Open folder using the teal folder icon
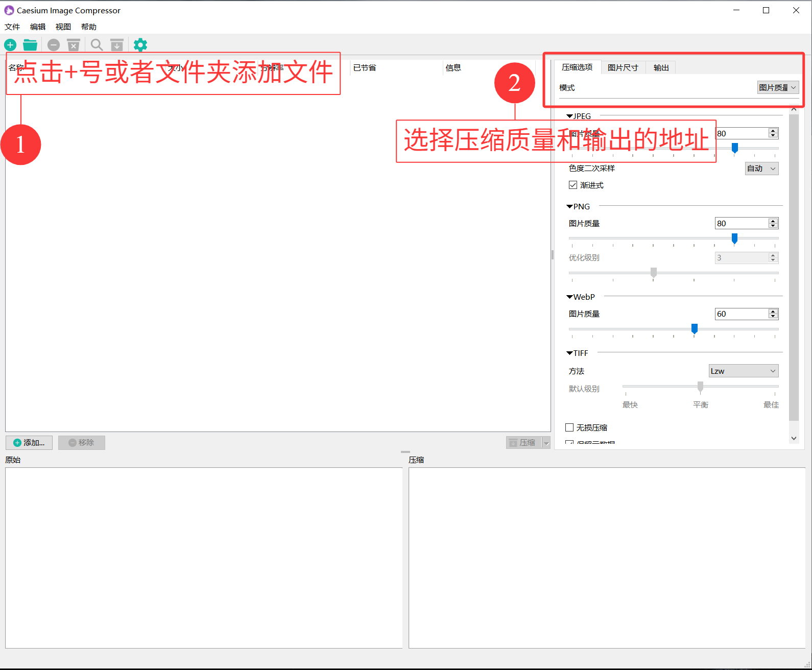 click(30, 45)
